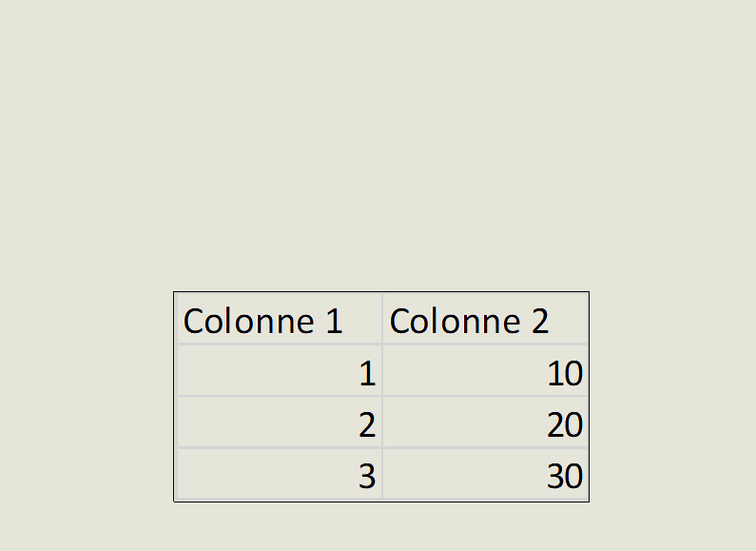756x551 pixels.
Task: Click the cell containing value 1
Action: point(279,373)
